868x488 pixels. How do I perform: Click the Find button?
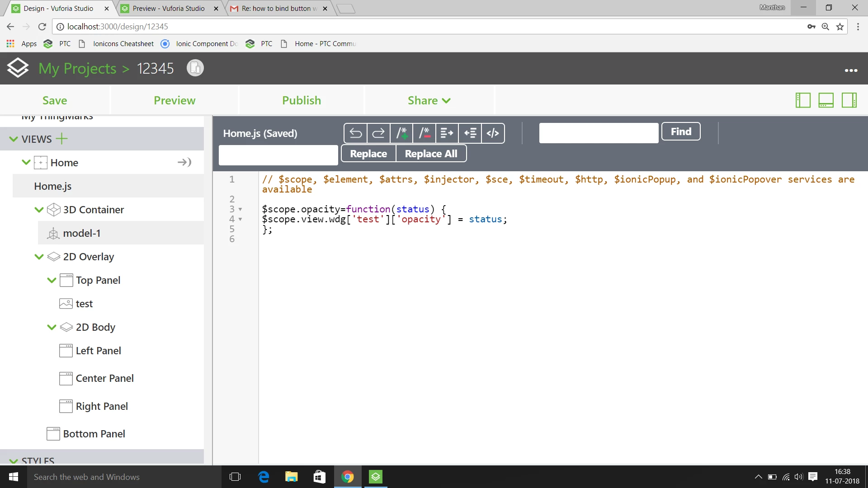(x=681, y=131)
